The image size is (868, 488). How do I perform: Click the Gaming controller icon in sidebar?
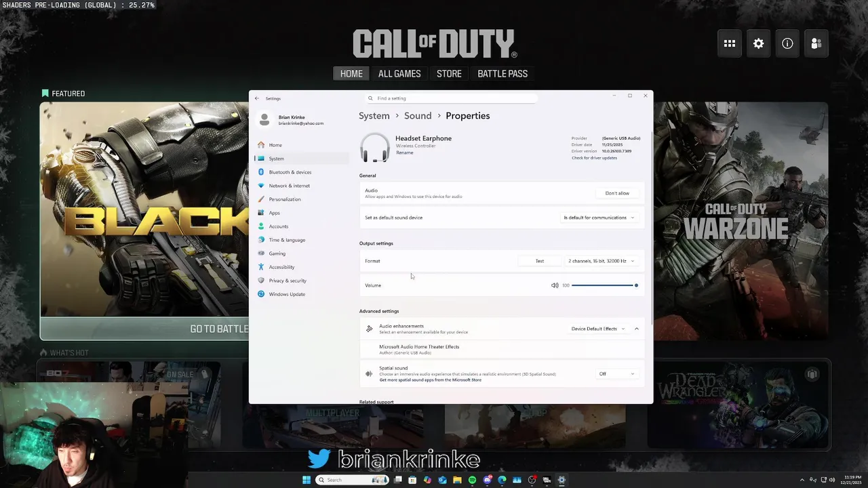(x=261, y=253)
